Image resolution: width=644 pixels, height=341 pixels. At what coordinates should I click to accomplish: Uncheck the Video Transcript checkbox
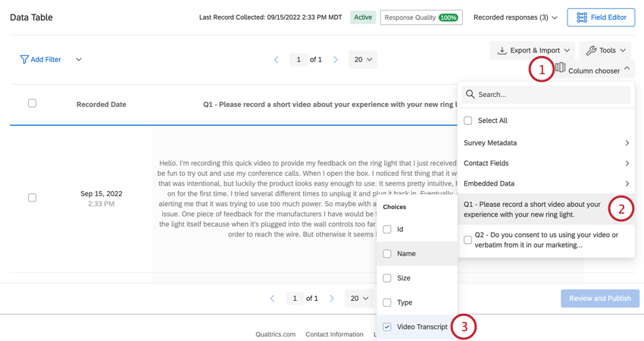point(387,327)
